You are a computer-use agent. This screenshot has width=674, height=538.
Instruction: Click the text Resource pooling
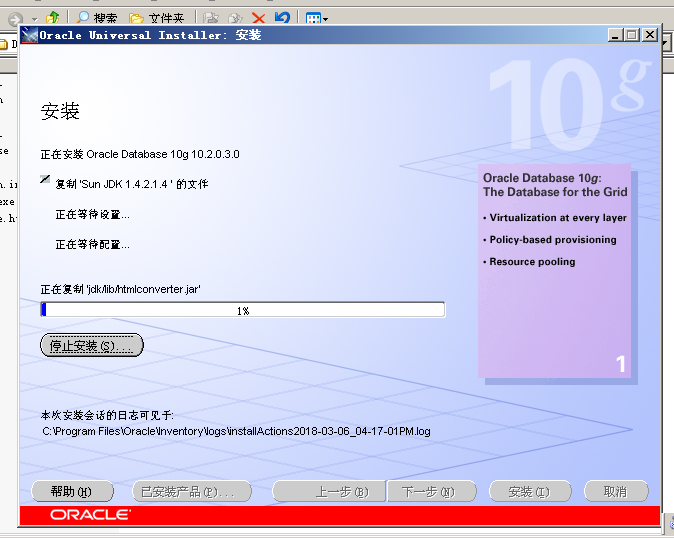click(x=532, y=262)
